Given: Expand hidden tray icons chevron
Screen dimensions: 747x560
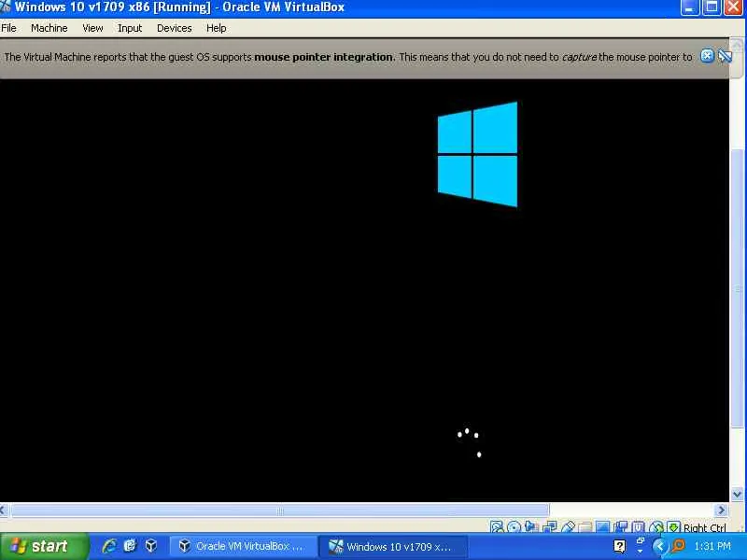Looking at the screenshot, I should [660, 546].
